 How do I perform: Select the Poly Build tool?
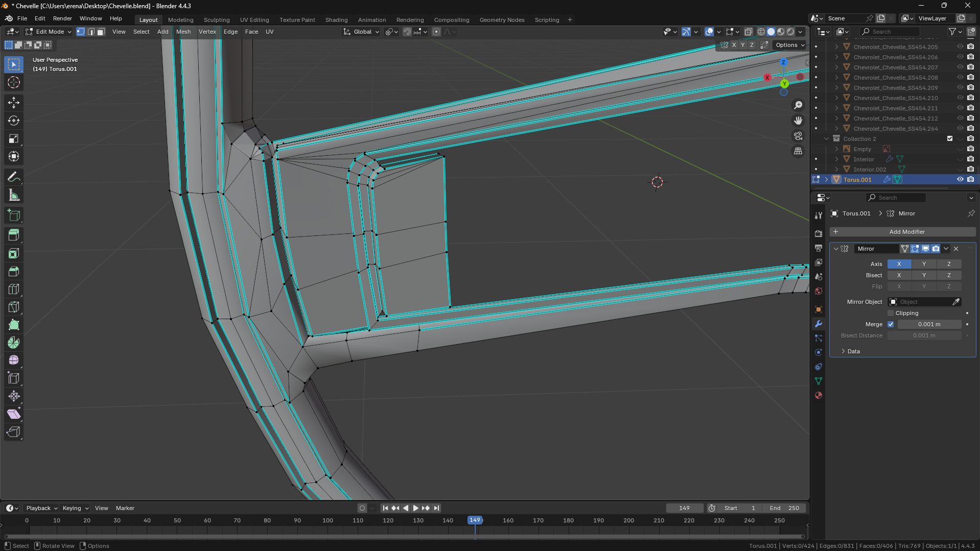click(x=14, y=325)
